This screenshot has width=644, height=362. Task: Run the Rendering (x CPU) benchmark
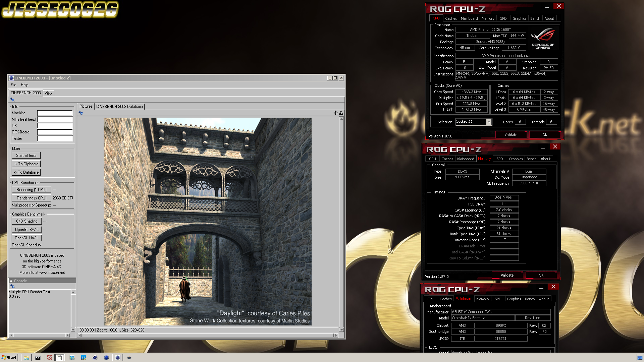click(32, 198)
